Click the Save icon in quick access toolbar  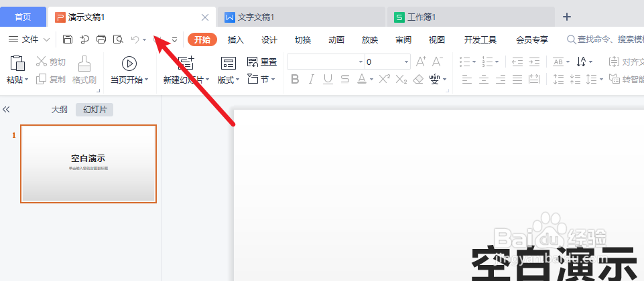[x=68, y=39]
